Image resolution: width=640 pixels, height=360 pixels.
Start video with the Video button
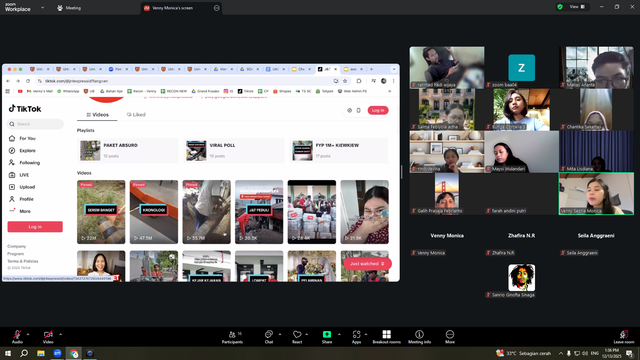(48, 336)
